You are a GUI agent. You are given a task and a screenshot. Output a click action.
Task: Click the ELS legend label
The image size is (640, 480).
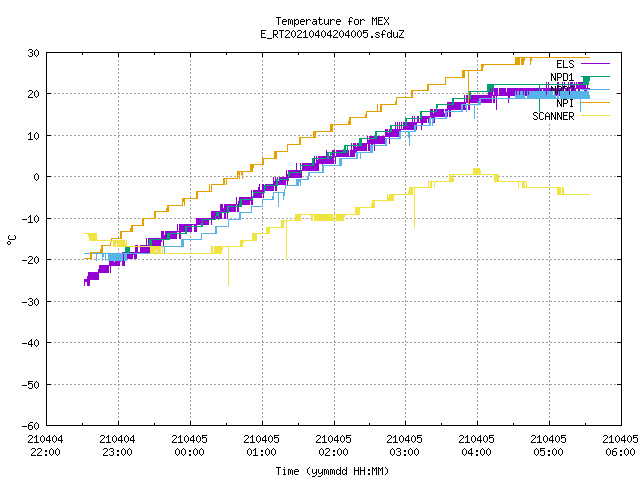(565, 64)
